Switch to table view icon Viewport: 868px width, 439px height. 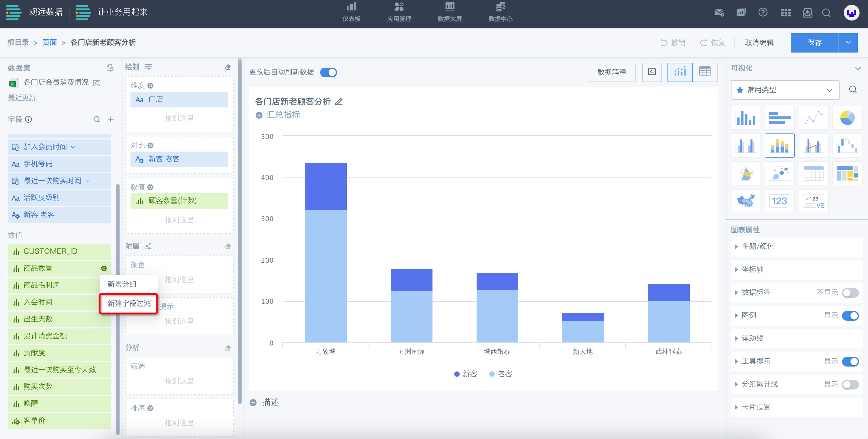[705, 72]
